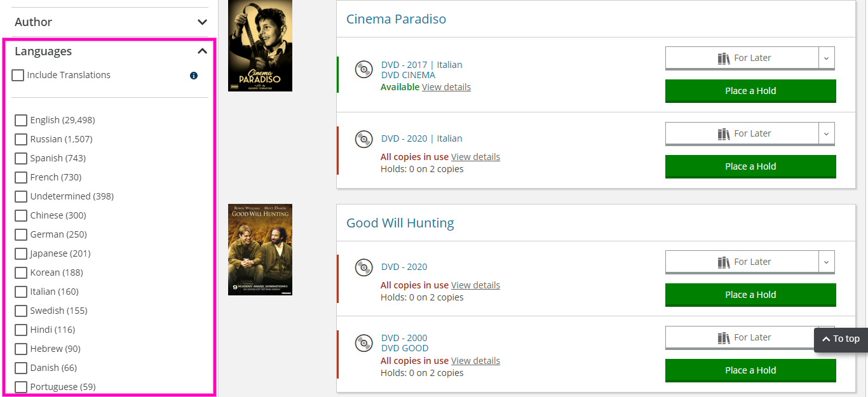View details for available Cinema Paradiso DVD

coord(446,87)
